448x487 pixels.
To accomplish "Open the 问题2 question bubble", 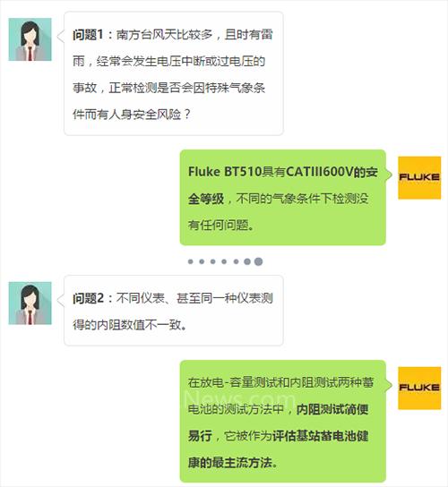I will click(x=174, y=311).
